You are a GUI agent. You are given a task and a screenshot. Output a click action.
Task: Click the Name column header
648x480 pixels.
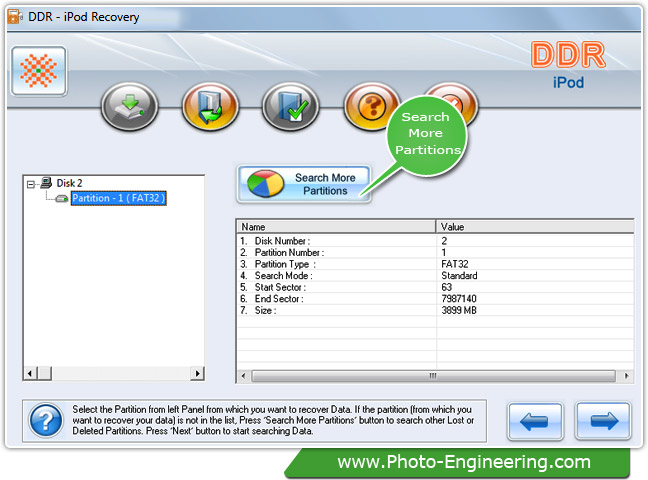click(x=336, y=227)
